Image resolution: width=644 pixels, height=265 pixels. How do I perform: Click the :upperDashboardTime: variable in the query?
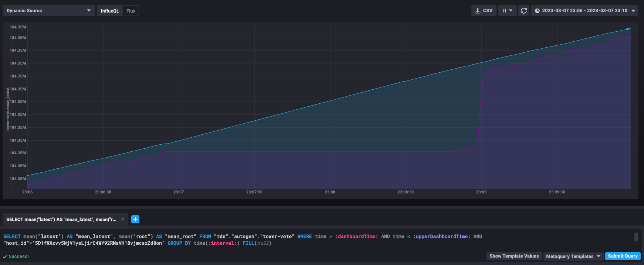point(442,237)
